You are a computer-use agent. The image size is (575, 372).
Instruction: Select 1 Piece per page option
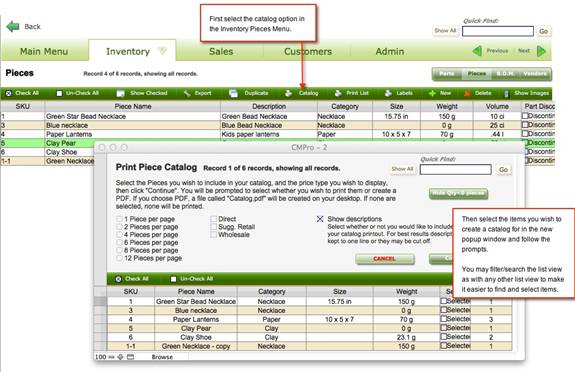[119, 219]
